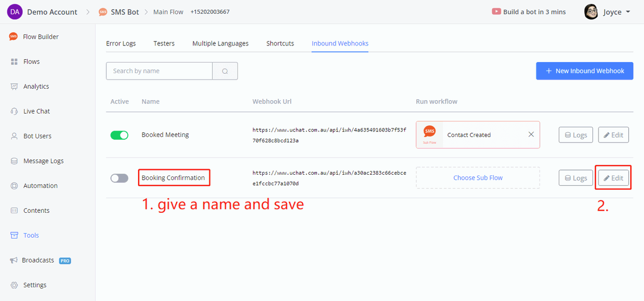Open the Flows grid icon
Screen dimensions: 644x301
pyautogui.click(x=14, y=62)
